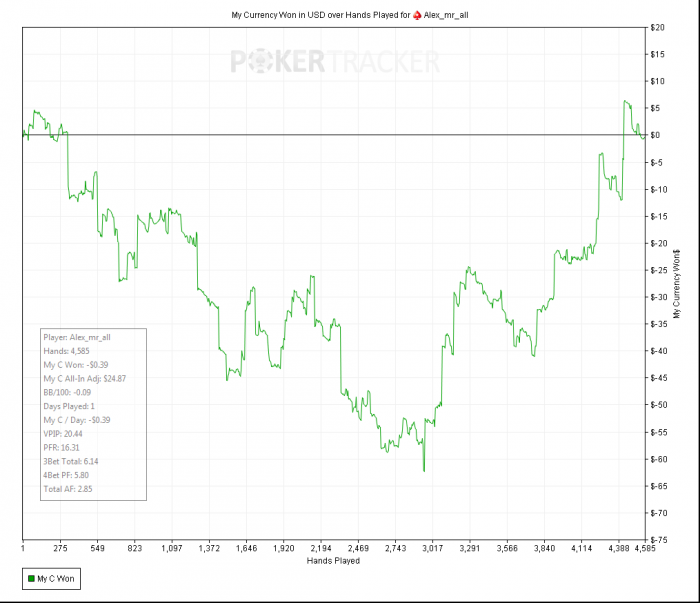Click the 2,194 x-axis tick label
The height and width of the screenshot is (603, 700).
coord(321,548)
